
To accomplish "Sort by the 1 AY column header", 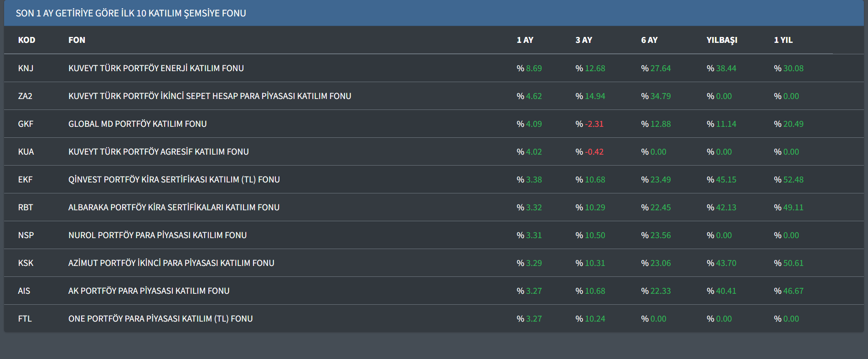I will 525,40.
